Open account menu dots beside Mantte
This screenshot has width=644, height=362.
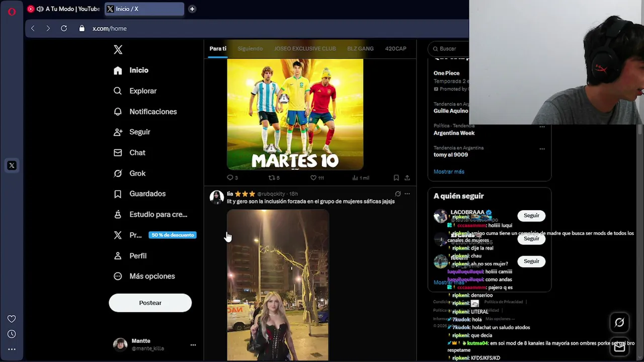coord(193,345)
